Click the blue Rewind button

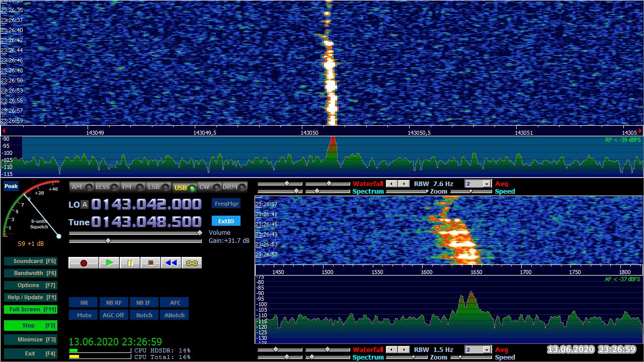tap(171, 263)
